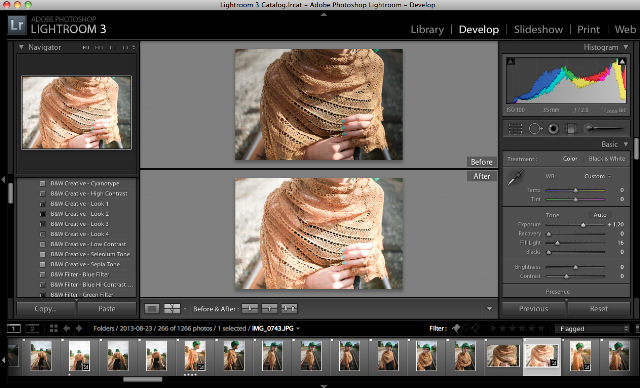Filter by unflagged photos flag icon

coord(466,328)
